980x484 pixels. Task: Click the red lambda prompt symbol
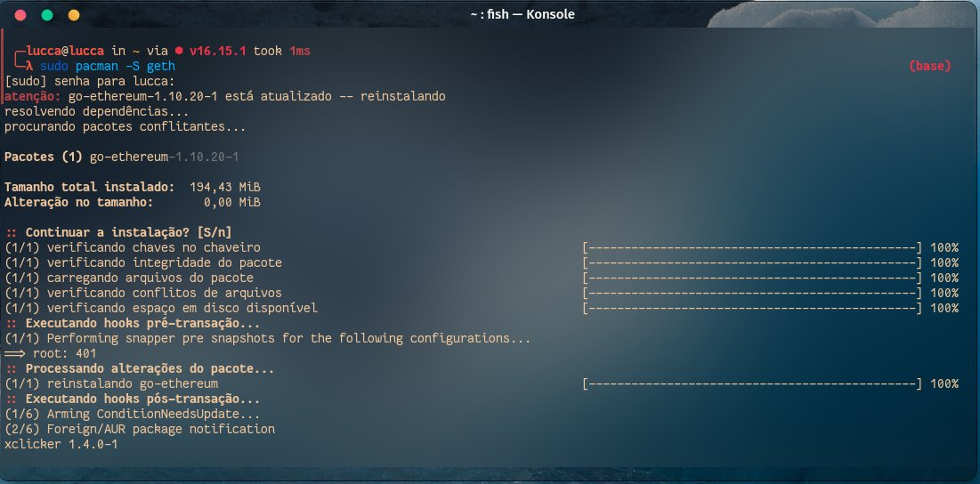pos(29,66)
